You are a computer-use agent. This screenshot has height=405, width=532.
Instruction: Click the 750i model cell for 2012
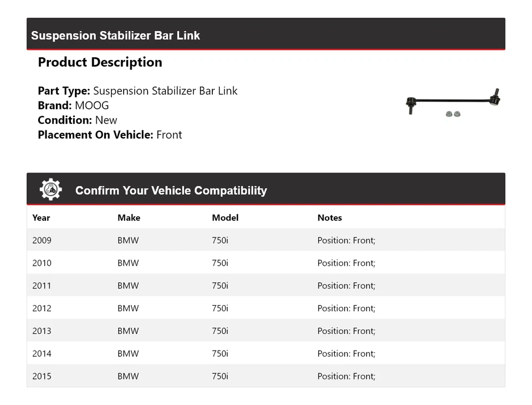(219, 308)
